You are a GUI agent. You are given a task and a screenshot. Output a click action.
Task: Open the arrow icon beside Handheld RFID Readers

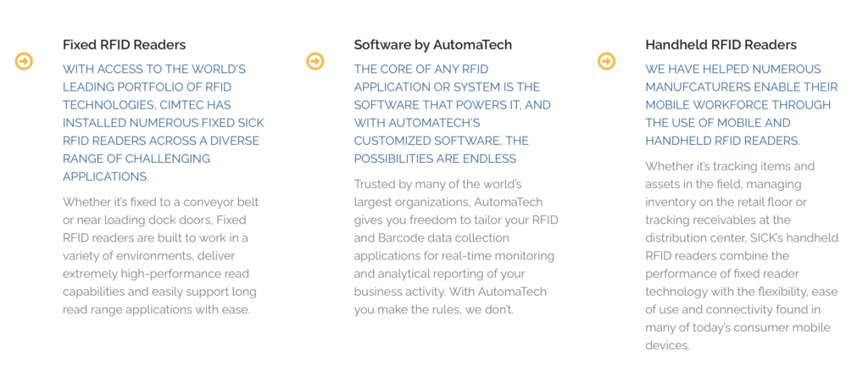(607, 61)
